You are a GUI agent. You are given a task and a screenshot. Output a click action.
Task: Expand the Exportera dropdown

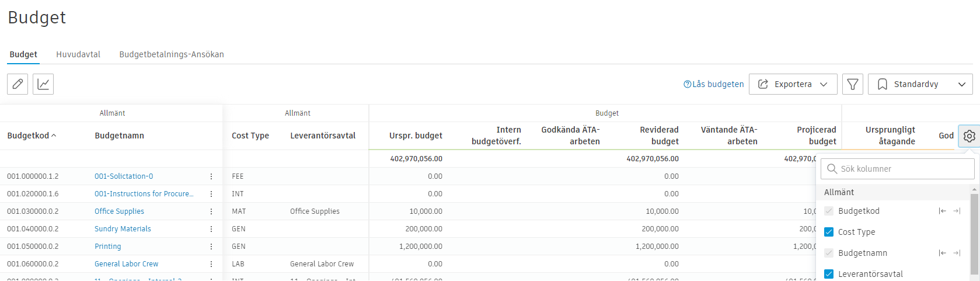793,84
